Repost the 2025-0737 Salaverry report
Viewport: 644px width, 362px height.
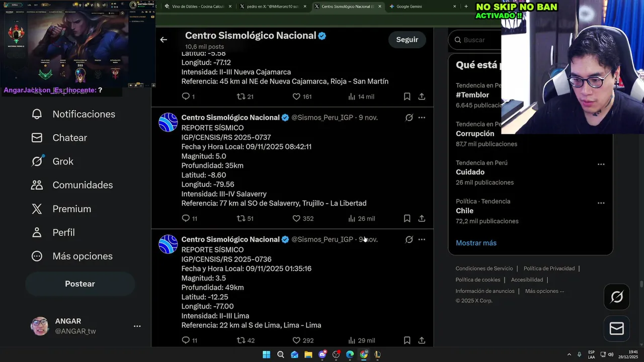click(245, 218)
